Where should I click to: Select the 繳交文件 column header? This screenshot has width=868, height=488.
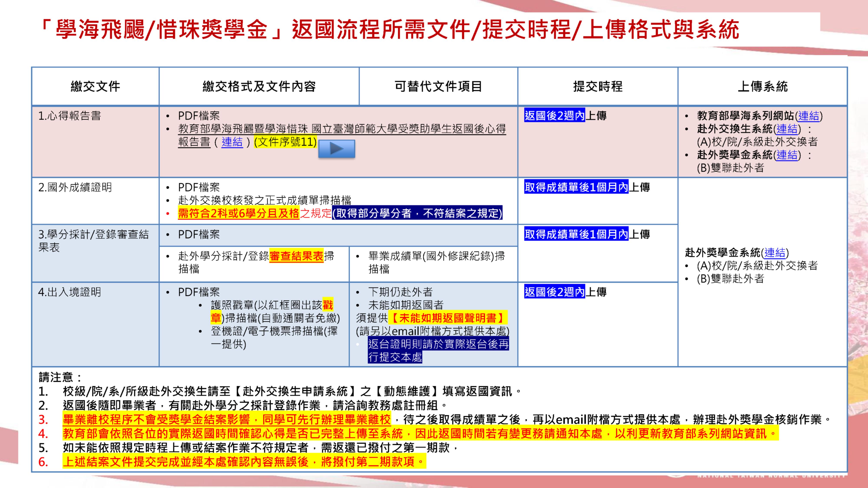click(x=95, y=87)
